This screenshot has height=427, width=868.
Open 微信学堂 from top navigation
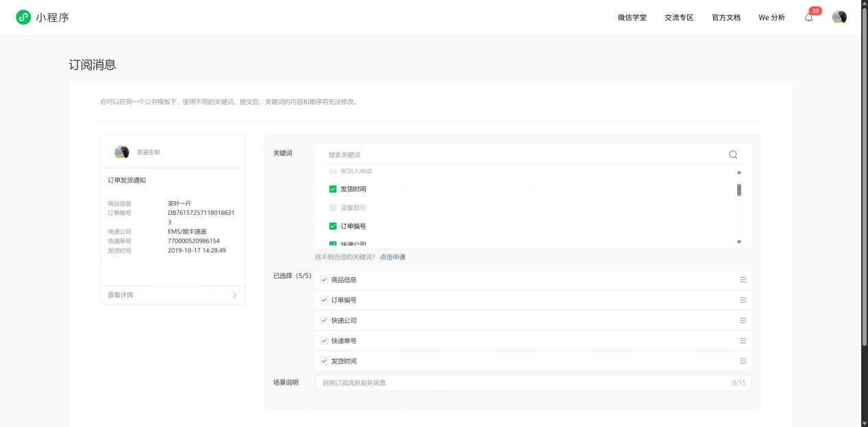(x=632, y=18)
